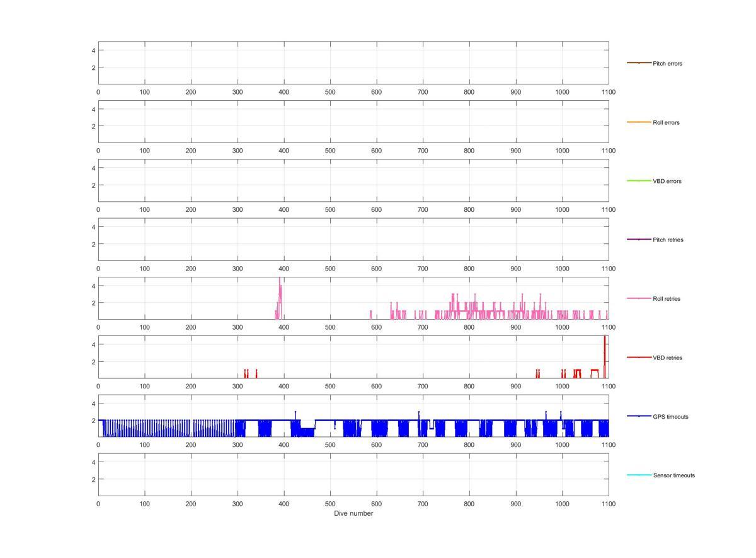
Task: Click the Sensor timeouts legend label
Action: click(673, 475)
